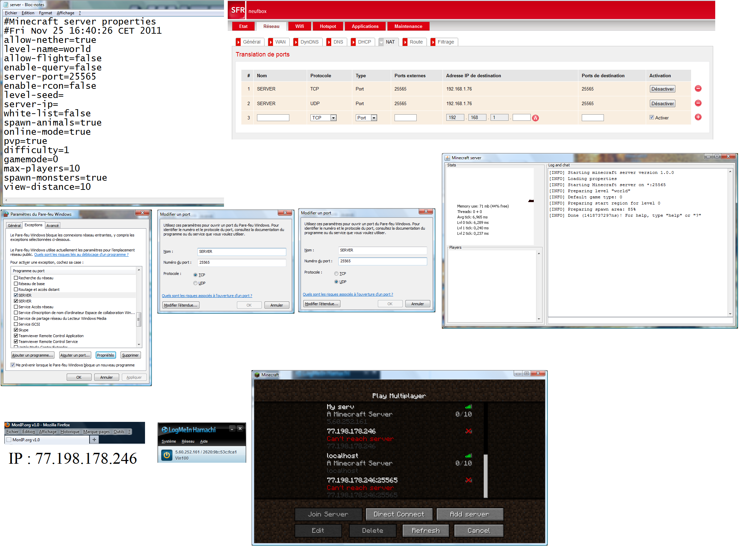Open Format menu in Bloc-notes

tap(46, 13)
